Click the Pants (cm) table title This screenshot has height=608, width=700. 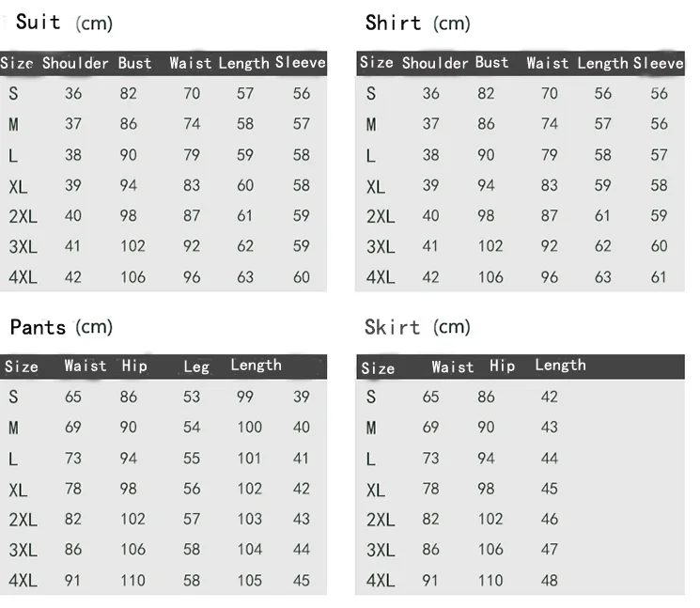[x=61, y=327]
